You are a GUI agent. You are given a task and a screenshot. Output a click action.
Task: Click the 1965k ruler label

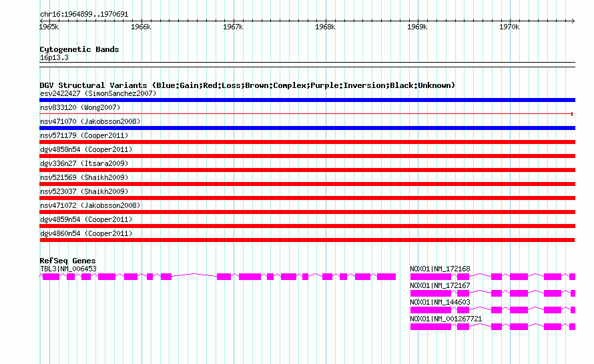pyautogui.click(x=49, y=27)
